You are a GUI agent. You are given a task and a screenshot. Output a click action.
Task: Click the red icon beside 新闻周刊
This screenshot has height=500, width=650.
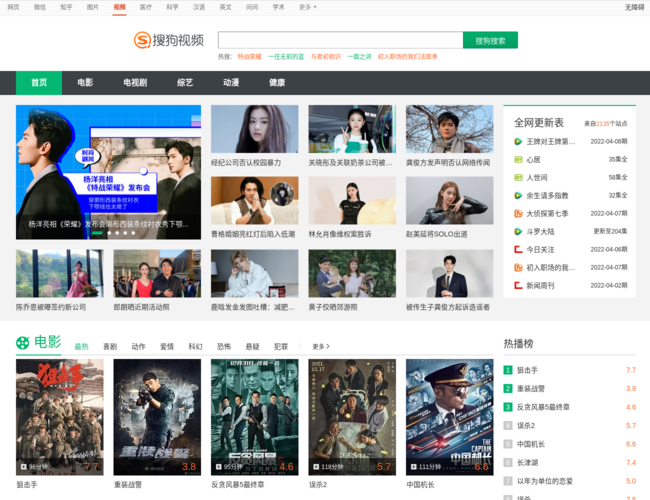[517, 286]
